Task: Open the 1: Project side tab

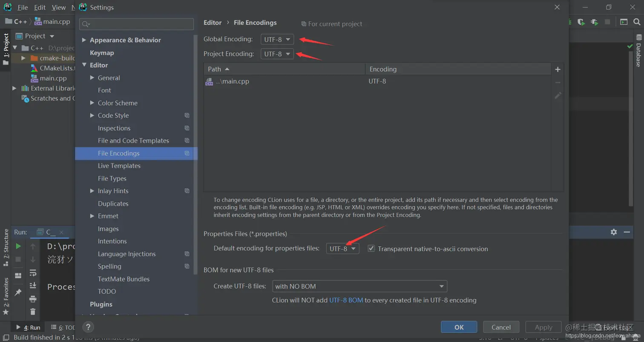Action: point(6,49)
